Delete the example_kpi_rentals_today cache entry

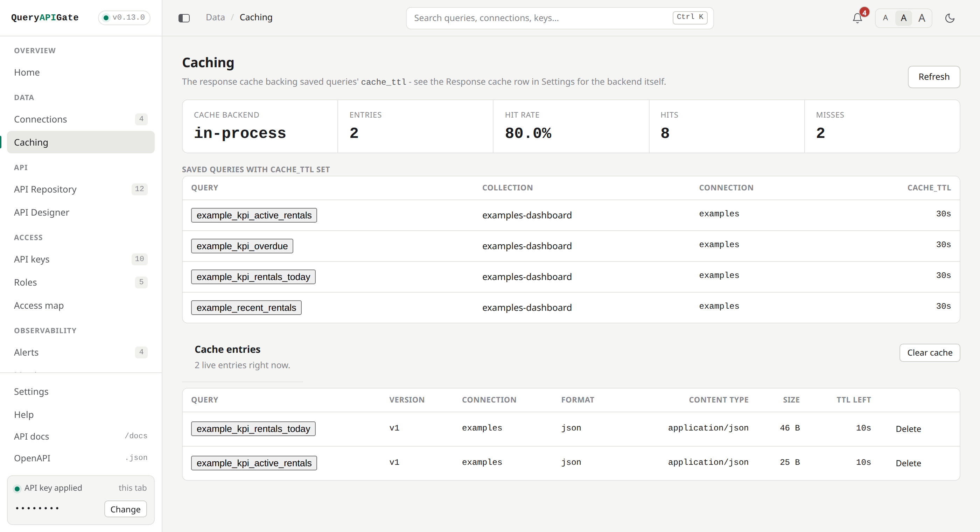click(908, 429)
